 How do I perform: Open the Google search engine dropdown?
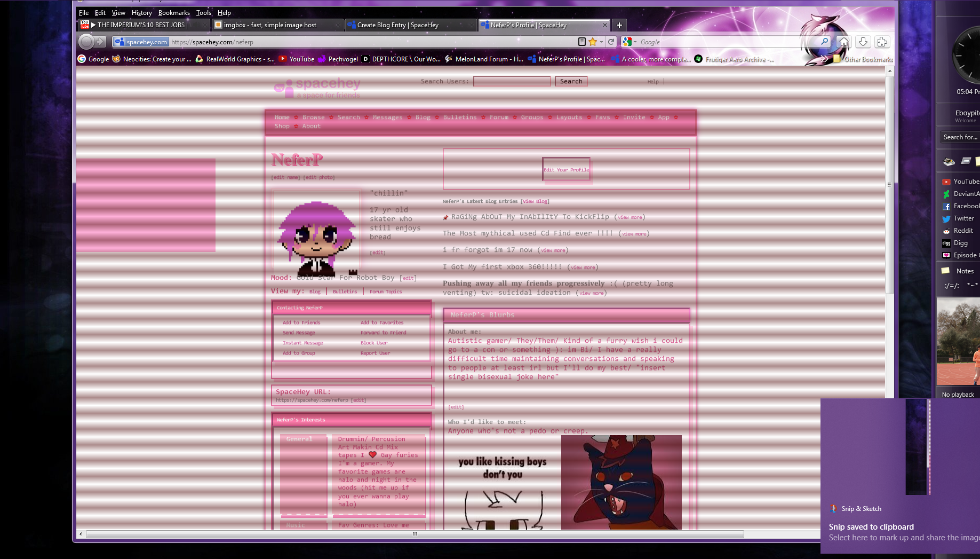pos(630,42)
